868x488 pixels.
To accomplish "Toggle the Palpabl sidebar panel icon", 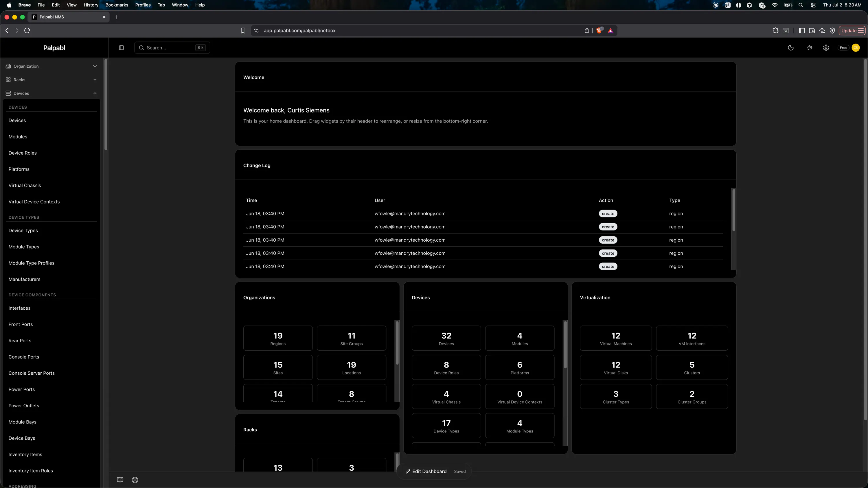I will [x=121, y=47].
